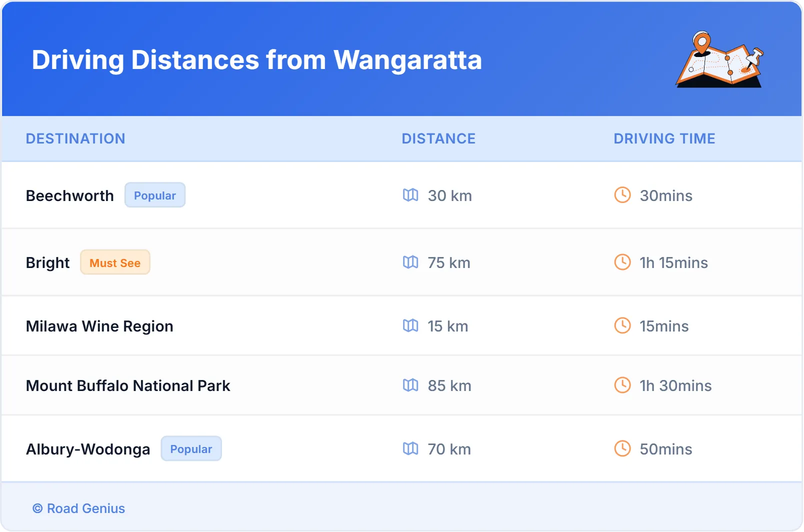The height and width of the screenshot is (532, 804).
Task: Click the DISTANCE column header
Action: (438, 138)
